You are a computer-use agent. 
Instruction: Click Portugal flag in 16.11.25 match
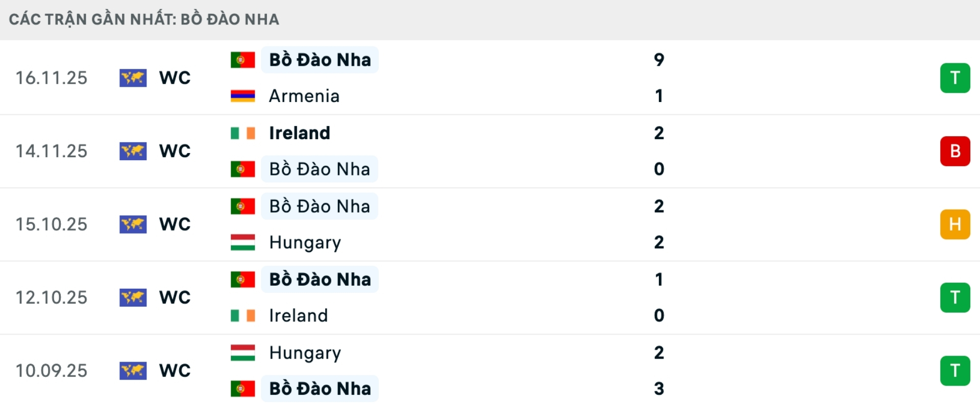coord(242,60)
